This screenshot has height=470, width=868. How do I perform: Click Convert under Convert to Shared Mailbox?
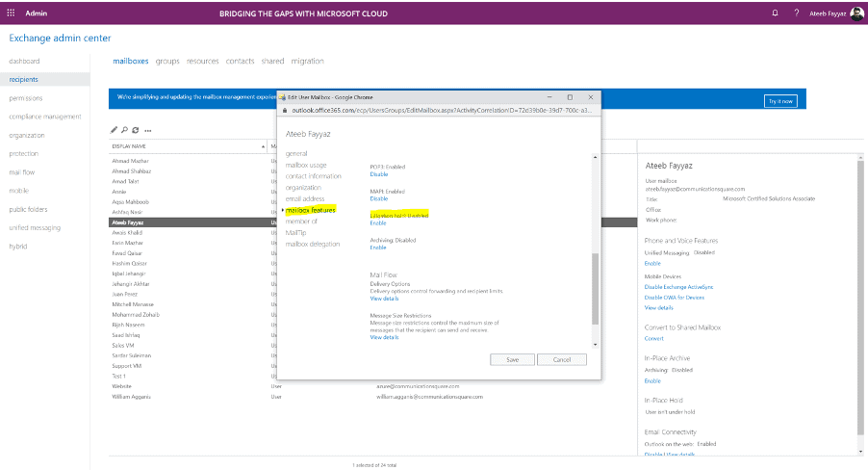coord(653,338)
